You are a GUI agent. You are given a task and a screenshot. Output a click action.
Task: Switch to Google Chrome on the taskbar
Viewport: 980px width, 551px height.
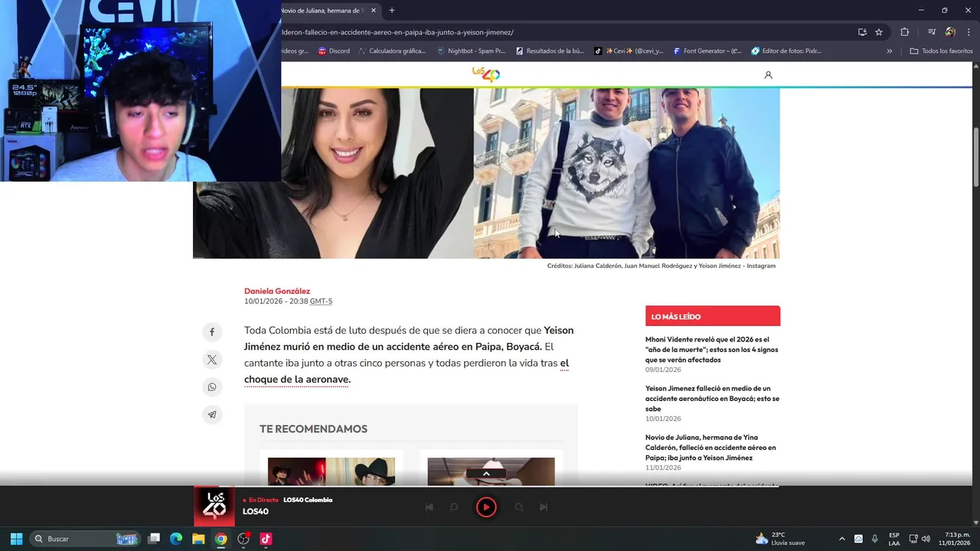pyautogui.click(x=220, y=539)
